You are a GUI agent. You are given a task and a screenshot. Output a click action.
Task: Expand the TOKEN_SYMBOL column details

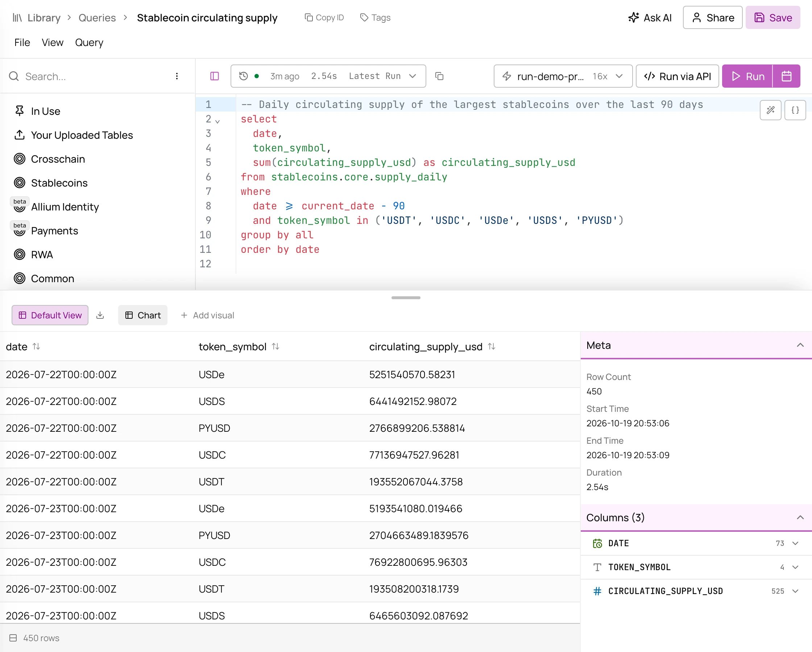(795, 567)
